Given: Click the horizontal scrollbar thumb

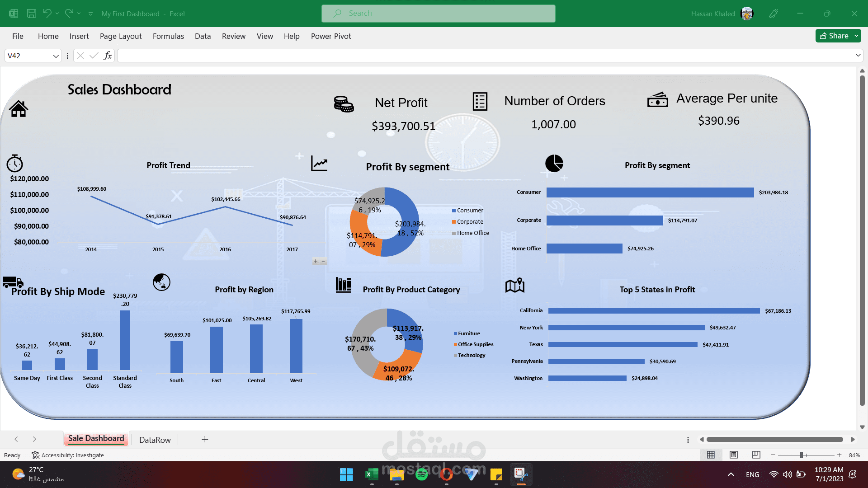Looking at the screenshot, I should [x=775, y=439].
